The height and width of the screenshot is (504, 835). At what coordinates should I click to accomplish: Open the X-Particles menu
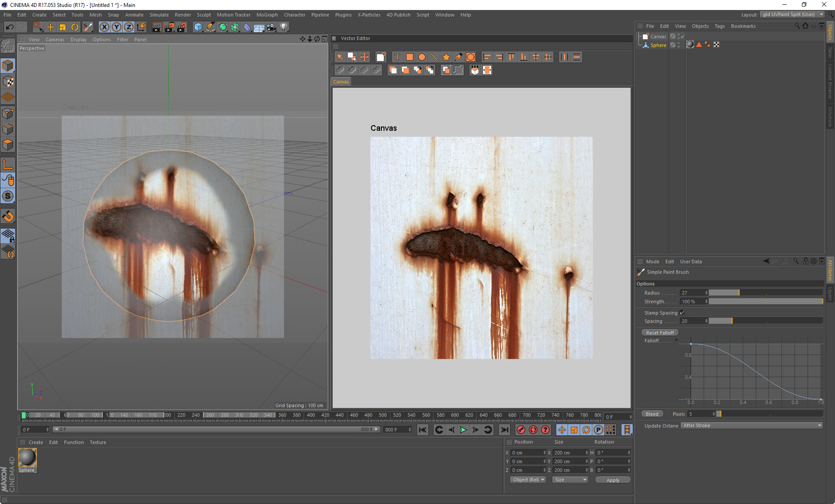[369, 15]
